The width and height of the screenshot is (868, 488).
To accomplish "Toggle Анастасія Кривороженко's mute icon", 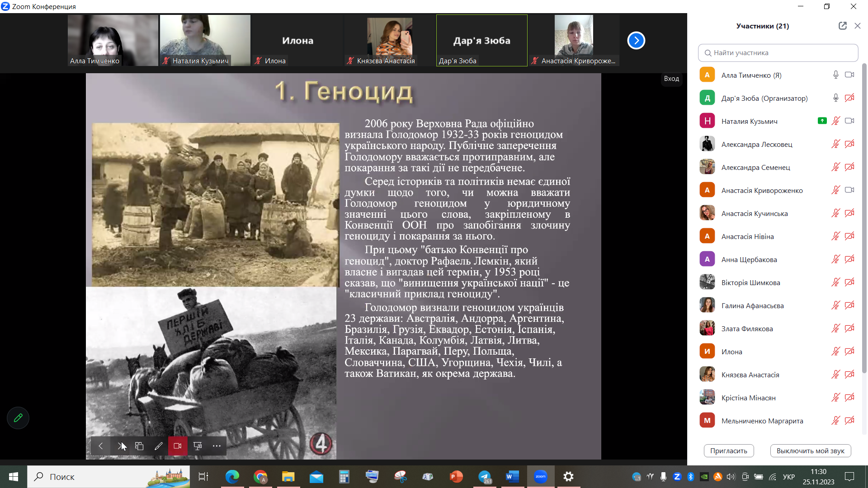I will [x=835, y=190].
